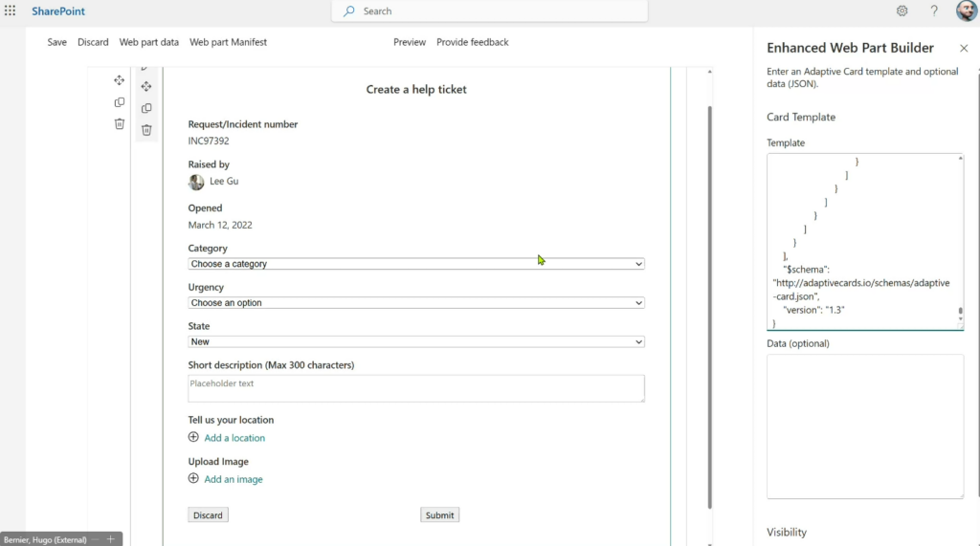Viewport: 980px width, 546px height.
Task: Open the settings gear in header
Action: pyautogui.click(x=902, y=11)
